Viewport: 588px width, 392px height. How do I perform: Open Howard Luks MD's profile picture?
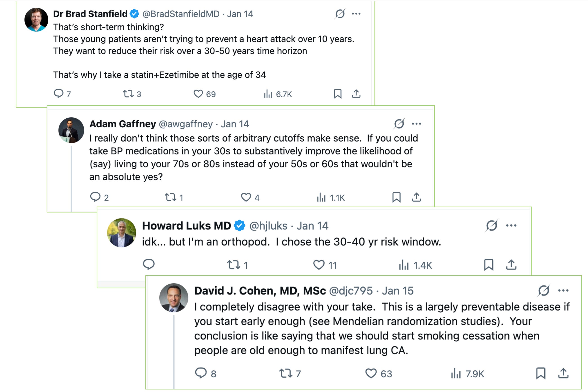point(122,233)
